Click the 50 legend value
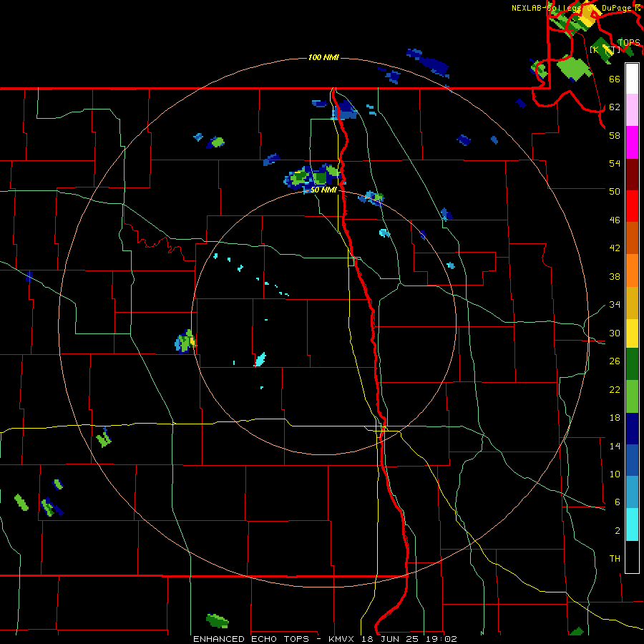This screenshot has height=644, width=644. click(x=615, y=192)
